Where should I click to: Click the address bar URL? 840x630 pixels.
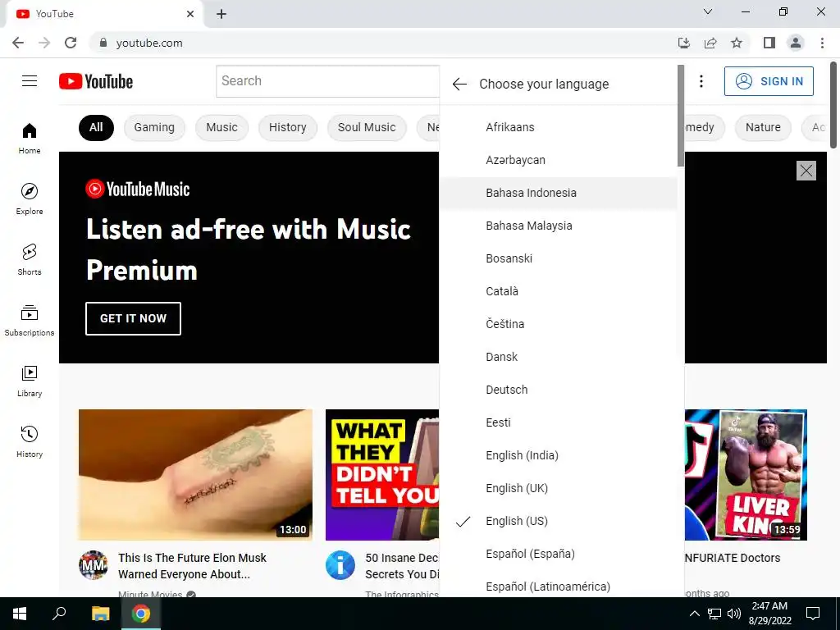(x=149, y=43)
